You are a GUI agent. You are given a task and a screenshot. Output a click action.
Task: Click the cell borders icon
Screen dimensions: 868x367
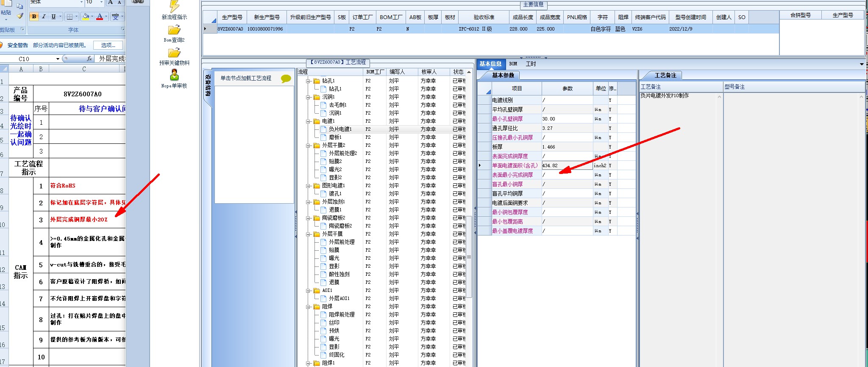70,17
